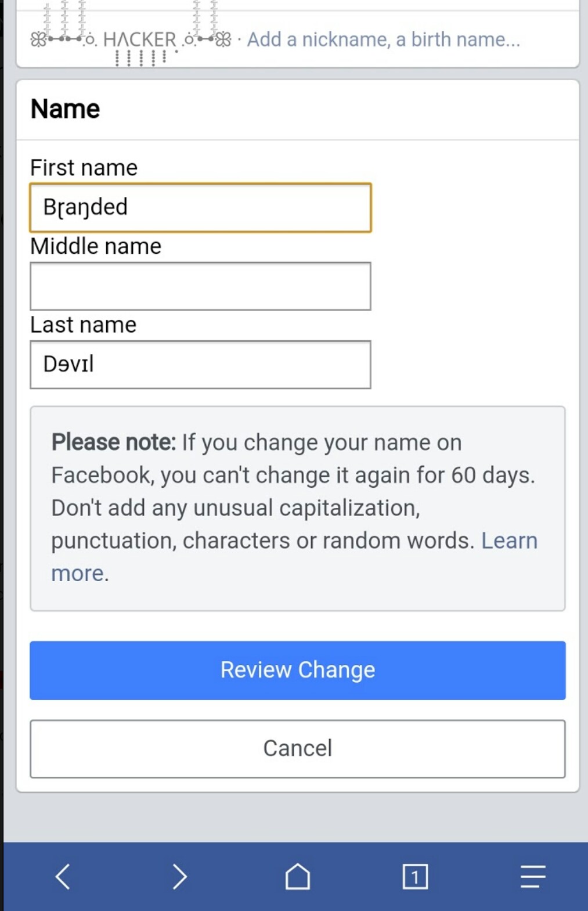Tap the home icon in the navigation bar
The height and width of the screenshot is (911, 588).
(x=297, y=876)
